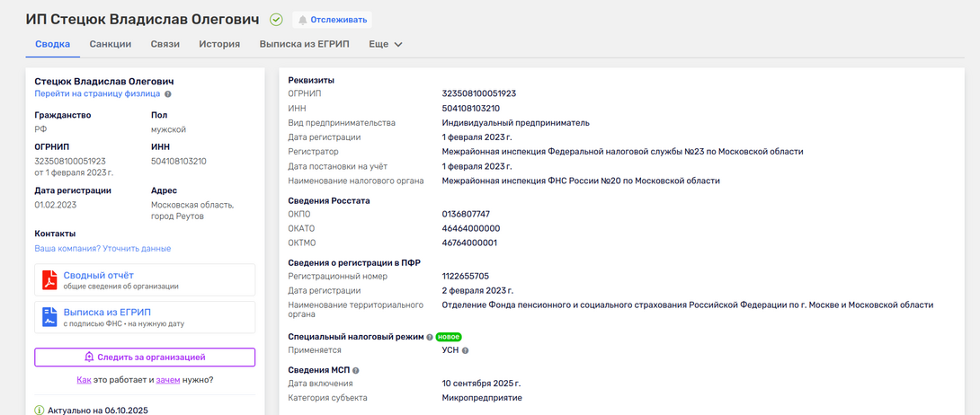Expand the 'Еще' dropdown menu
980x415 pixels.
point(386,44)
